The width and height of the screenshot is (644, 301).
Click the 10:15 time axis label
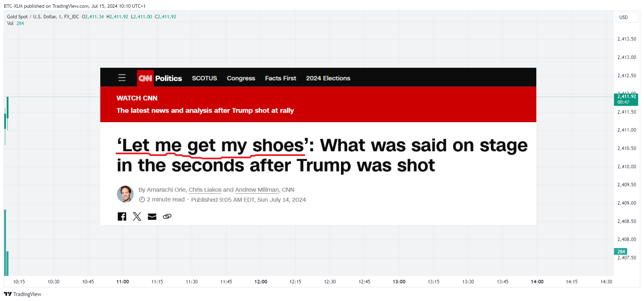[x=19, y=282]
